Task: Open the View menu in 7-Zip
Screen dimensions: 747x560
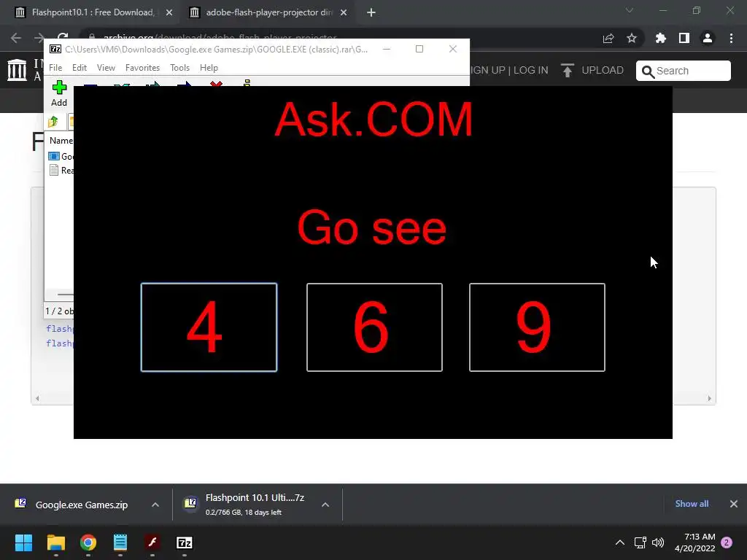Action: click(x=106, y=68)
